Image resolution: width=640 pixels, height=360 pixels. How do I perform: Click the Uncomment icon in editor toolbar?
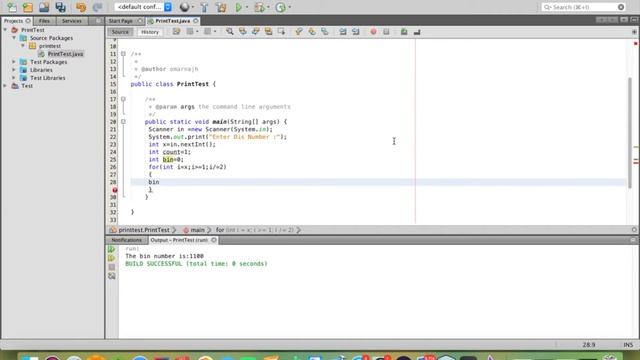(417, 32)
